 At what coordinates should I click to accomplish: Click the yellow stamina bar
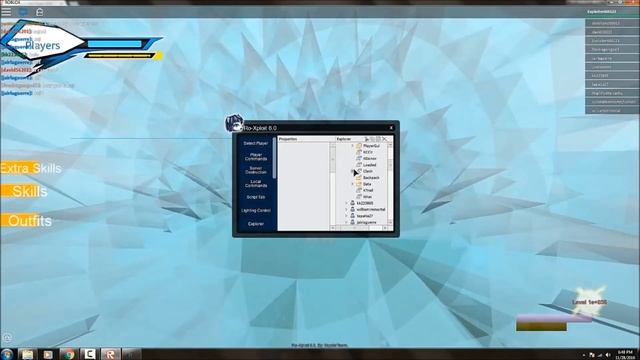pos(119,56)
